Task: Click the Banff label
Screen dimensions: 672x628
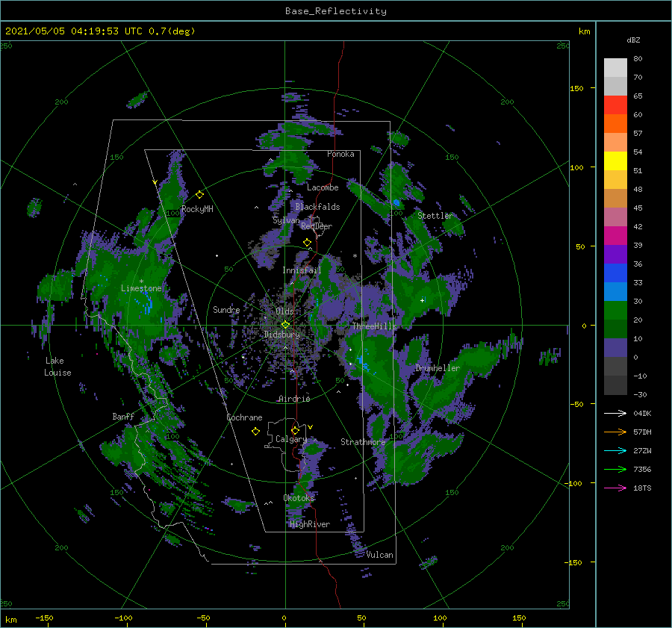Action: (x=123, y=416)
